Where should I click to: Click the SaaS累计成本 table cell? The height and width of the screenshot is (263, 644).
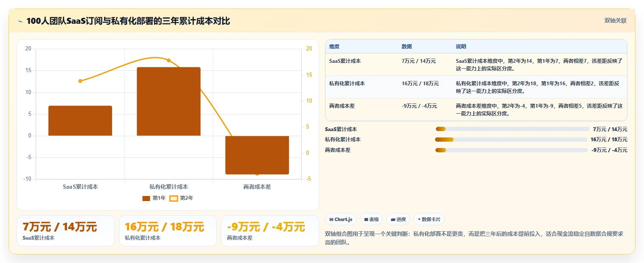[x=345, y=61]
